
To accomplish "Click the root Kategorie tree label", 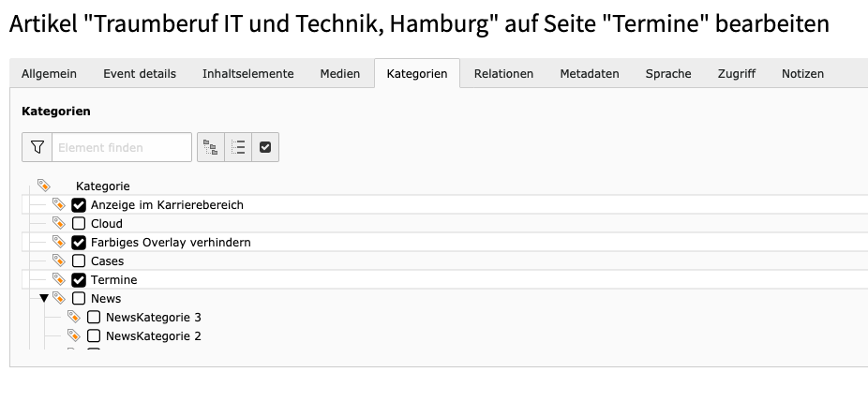I will pos(102,186).
